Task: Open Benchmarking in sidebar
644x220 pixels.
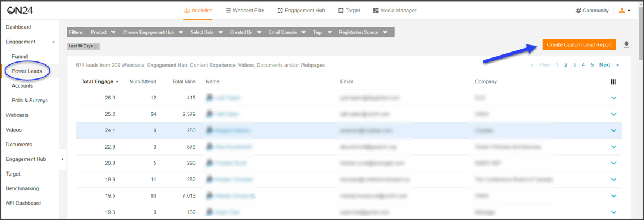Action: [x=22, y=188]
